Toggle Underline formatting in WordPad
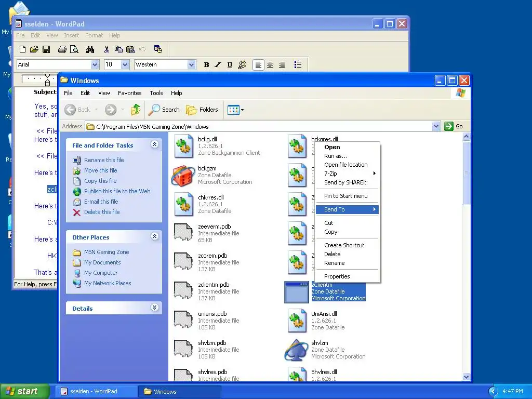 coord(230,65)
